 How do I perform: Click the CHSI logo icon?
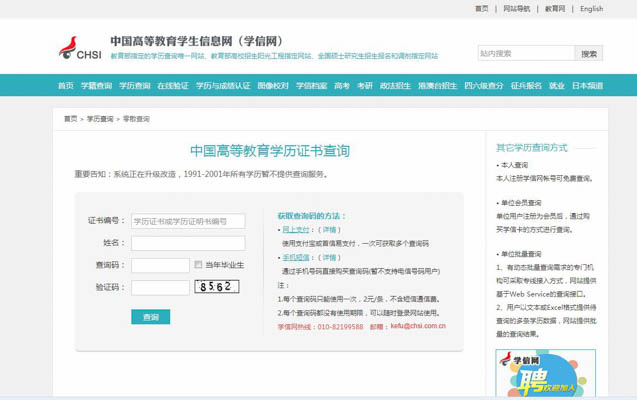[x=79, y=48]
